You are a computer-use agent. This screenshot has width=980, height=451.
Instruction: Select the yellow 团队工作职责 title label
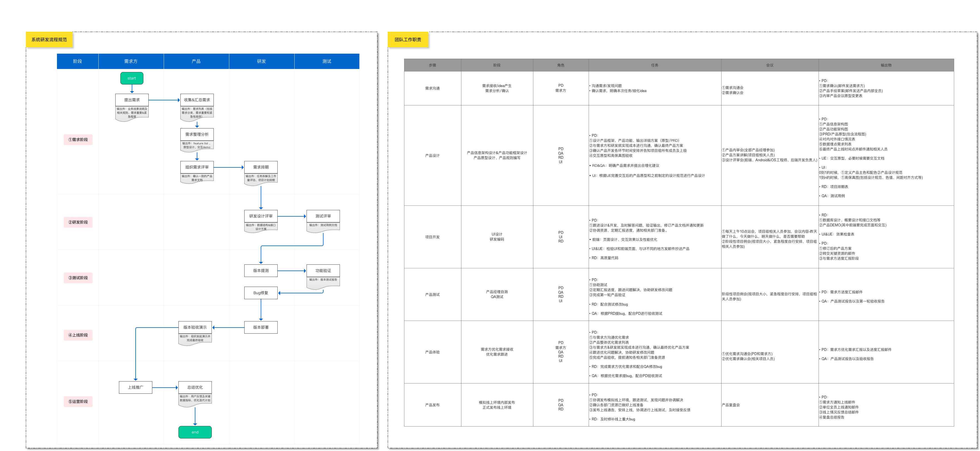point(408,39)
